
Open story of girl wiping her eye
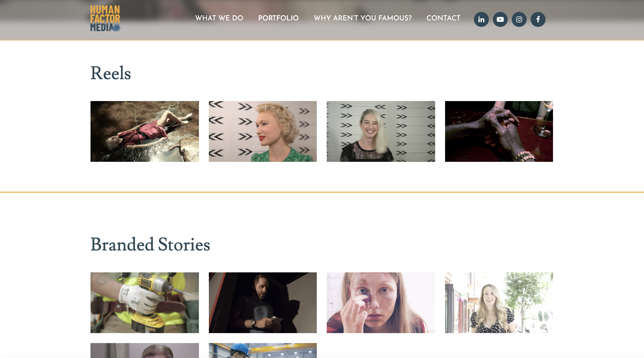tap(381, 303)
